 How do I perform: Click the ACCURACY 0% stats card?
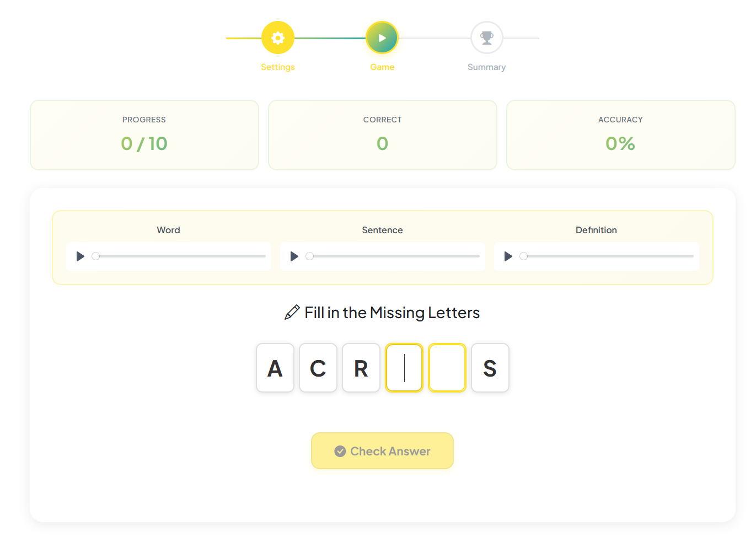[620, 135]
